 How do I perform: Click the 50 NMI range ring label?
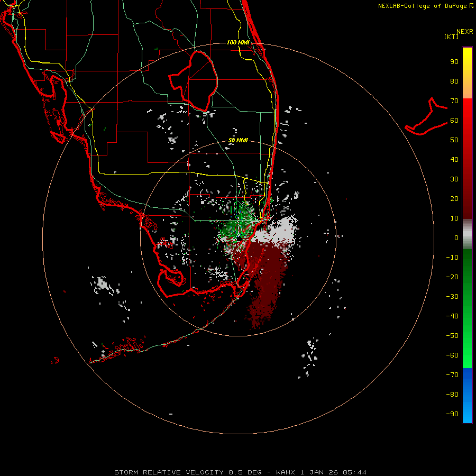pyautogui.click(x=238, y=140)
